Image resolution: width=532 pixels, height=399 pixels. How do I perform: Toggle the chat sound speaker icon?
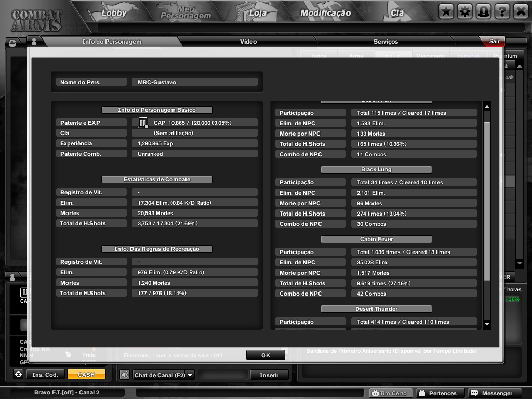click(125, 375)
